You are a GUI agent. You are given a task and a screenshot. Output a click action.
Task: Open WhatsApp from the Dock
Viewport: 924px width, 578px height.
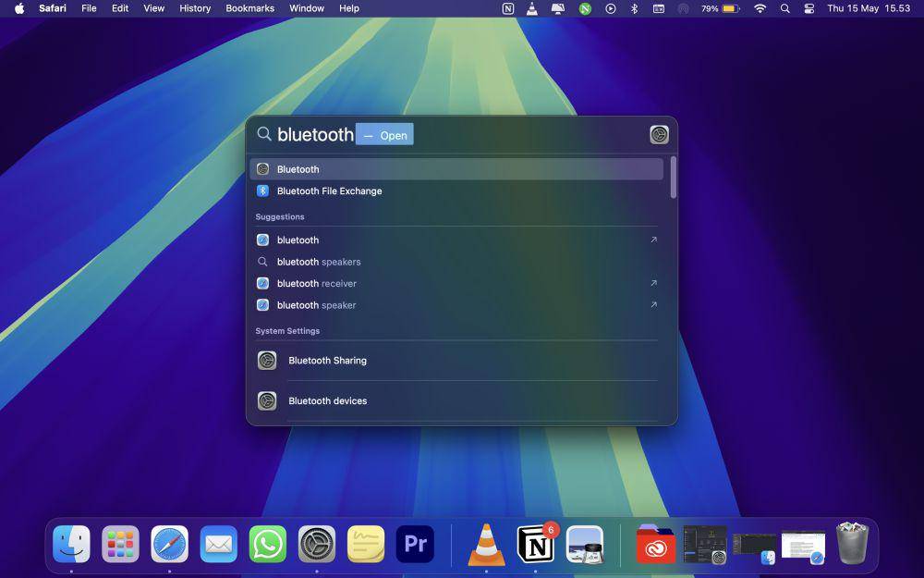click(268, 544)
